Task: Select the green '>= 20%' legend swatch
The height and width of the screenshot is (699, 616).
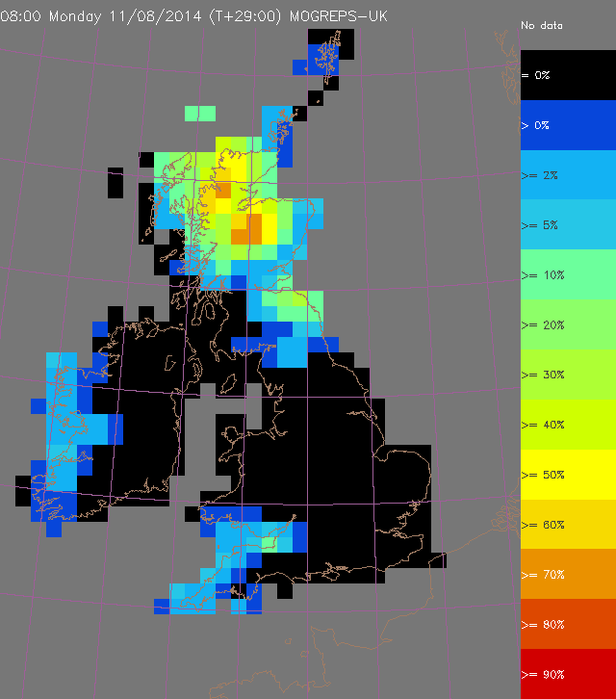Action: [568, 325]
